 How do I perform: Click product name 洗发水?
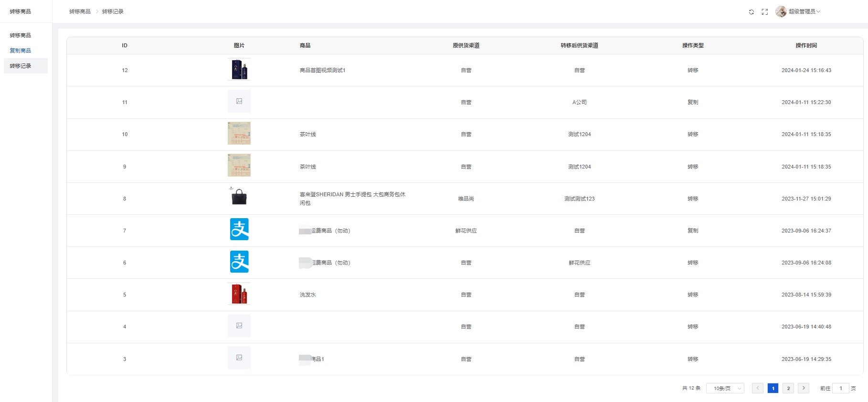pos(308,295)
